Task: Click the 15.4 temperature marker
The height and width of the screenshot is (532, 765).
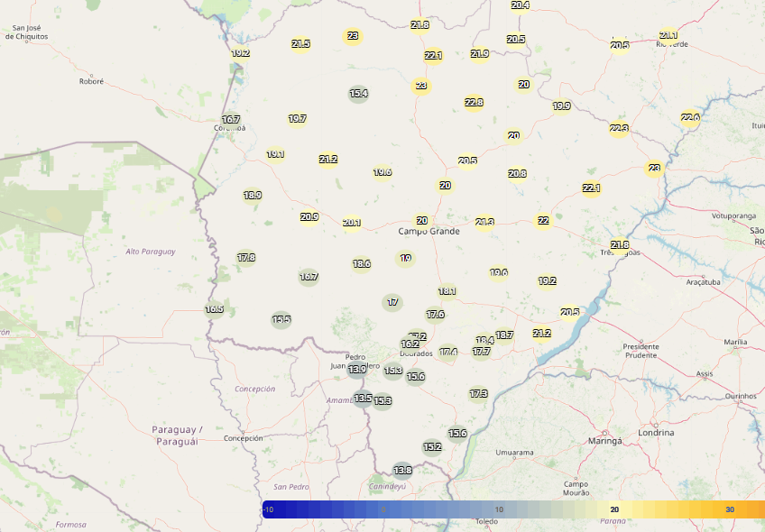Action: coord(358,94)
